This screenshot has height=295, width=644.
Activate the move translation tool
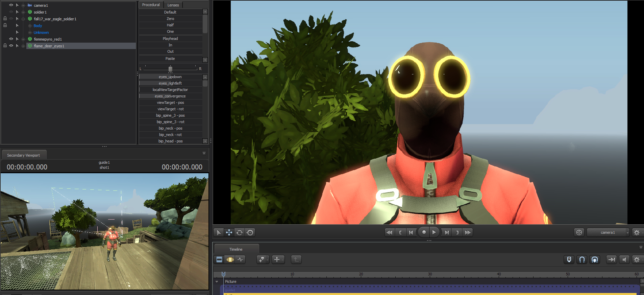tap(229, 232)
